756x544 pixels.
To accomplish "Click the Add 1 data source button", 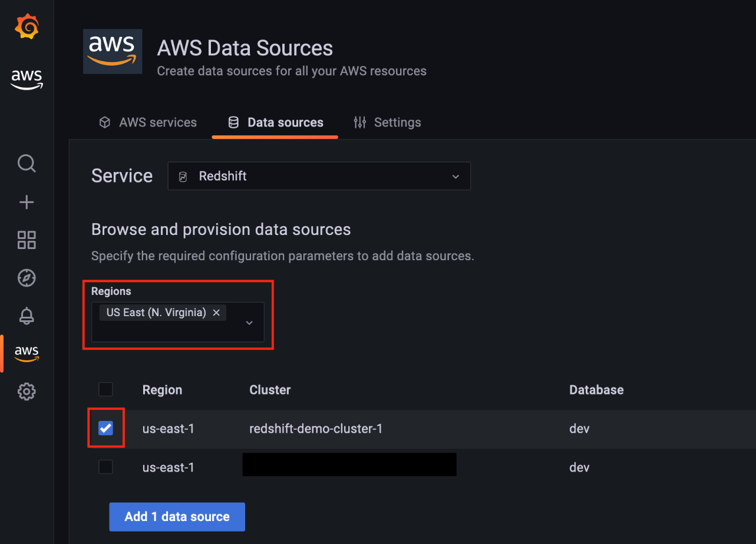I will (177, 516).
